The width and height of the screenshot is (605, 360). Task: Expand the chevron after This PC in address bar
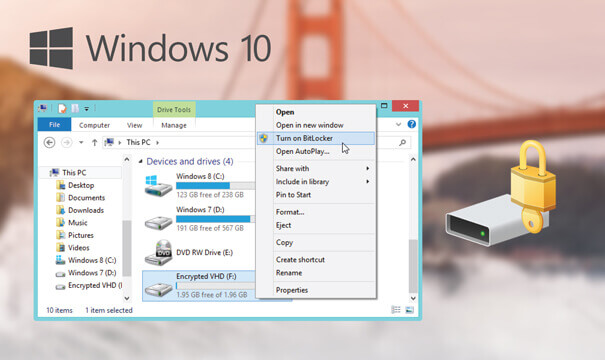coord(157,142)
